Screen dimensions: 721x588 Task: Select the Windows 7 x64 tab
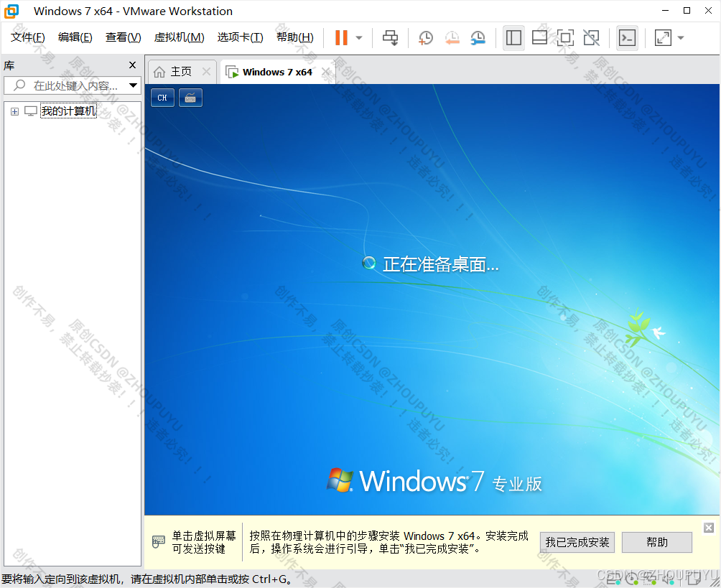[x=277, y=73]
